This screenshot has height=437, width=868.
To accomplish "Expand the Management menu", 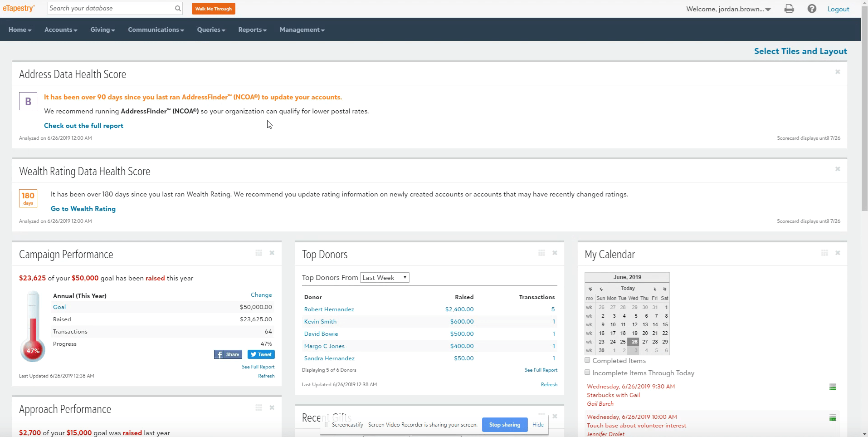I will coord(302,29).
